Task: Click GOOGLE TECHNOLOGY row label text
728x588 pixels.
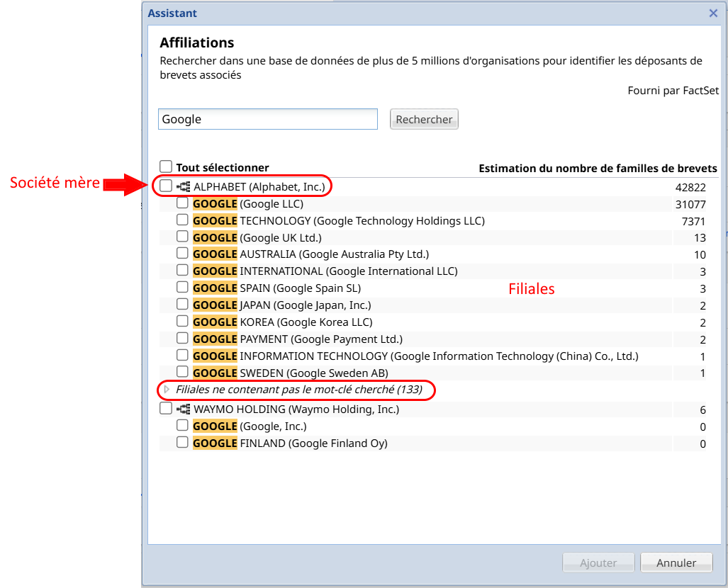Action: coord(339,221)
